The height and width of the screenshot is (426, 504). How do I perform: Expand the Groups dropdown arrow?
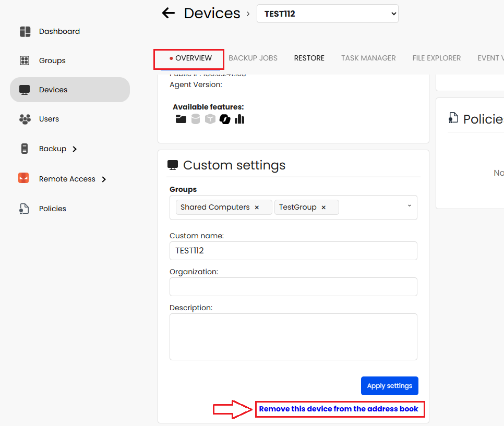409,206
